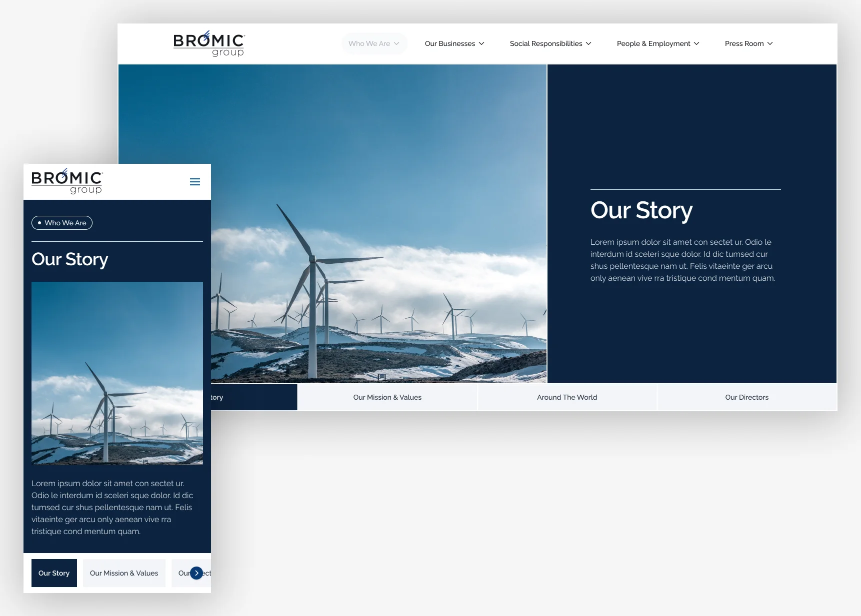
Task: Expand the Press Room dropdown
Action: 748,43
